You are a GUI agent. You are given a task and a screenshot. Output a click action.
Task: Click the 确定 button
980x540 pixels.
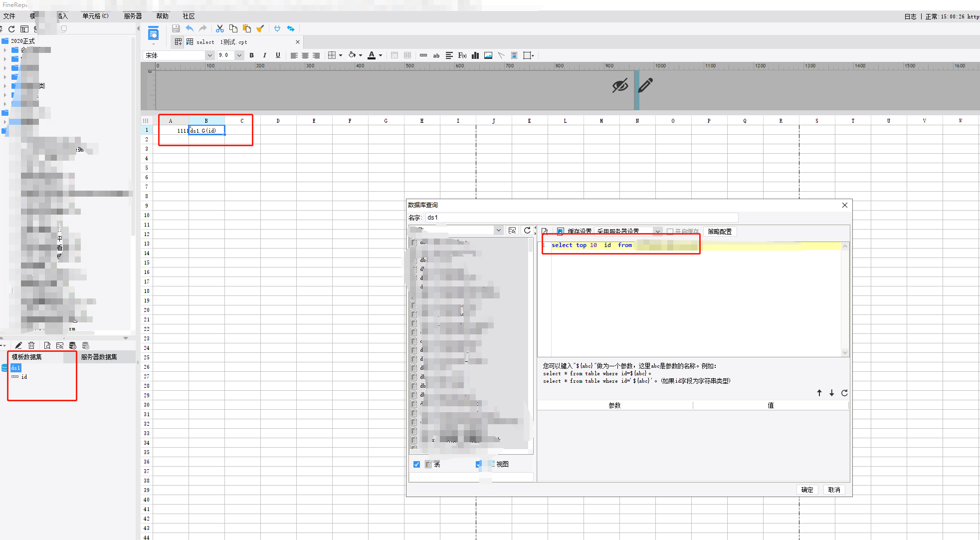[x=807, y=490]
